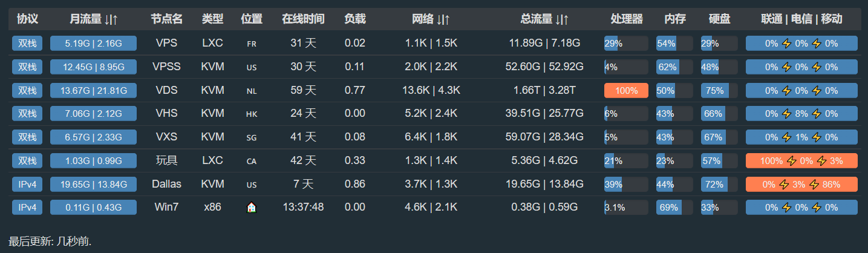Expand the Dallas node row details
Screen dimensions: 868x253
coord(166,184)
